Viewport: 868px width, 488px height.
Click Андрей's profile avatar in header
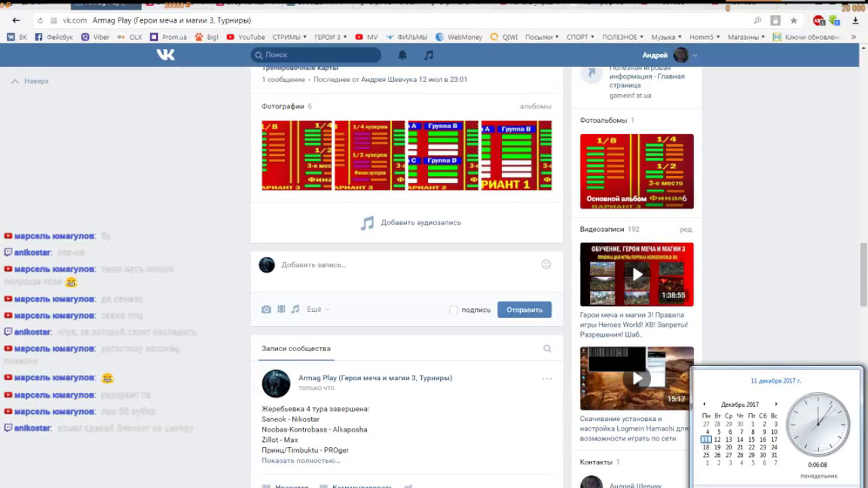click(x=681, y=55)
